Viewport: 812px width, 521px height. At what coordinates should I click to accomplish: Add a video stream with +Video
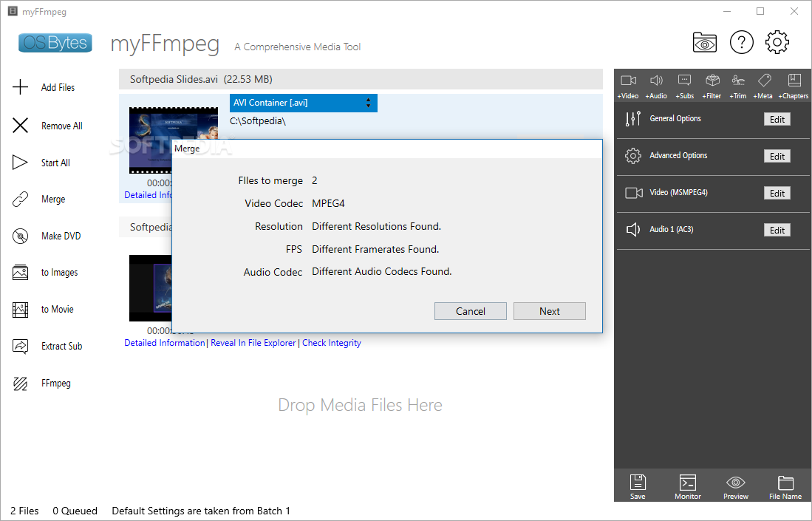point(628,81)
